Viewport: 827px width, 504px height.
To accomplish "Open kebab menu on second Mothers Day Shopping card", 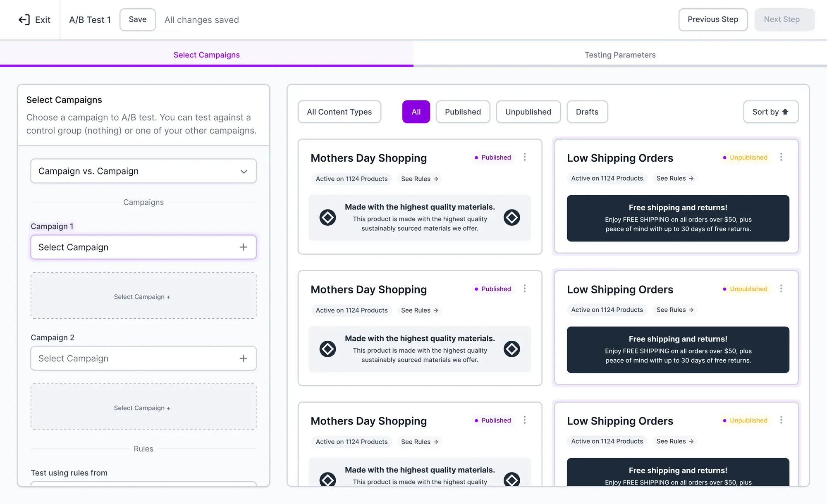I will click(x=525, y=289).
